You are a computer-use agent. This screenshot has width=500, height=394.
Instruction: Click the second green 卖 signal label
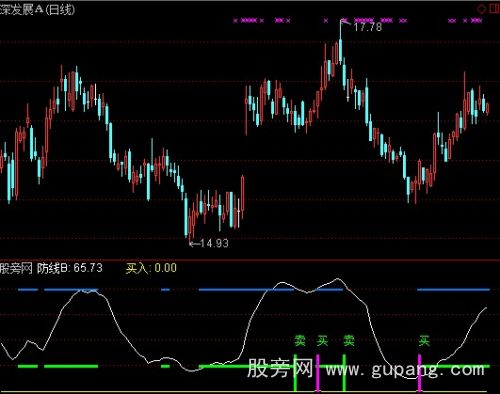[x=349, y=341]
